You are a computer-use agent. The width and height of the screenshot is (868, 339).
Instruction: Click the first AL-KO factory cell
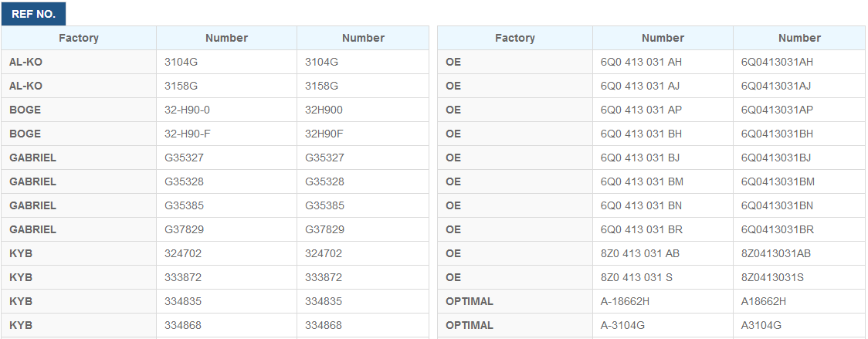(79, 62)
